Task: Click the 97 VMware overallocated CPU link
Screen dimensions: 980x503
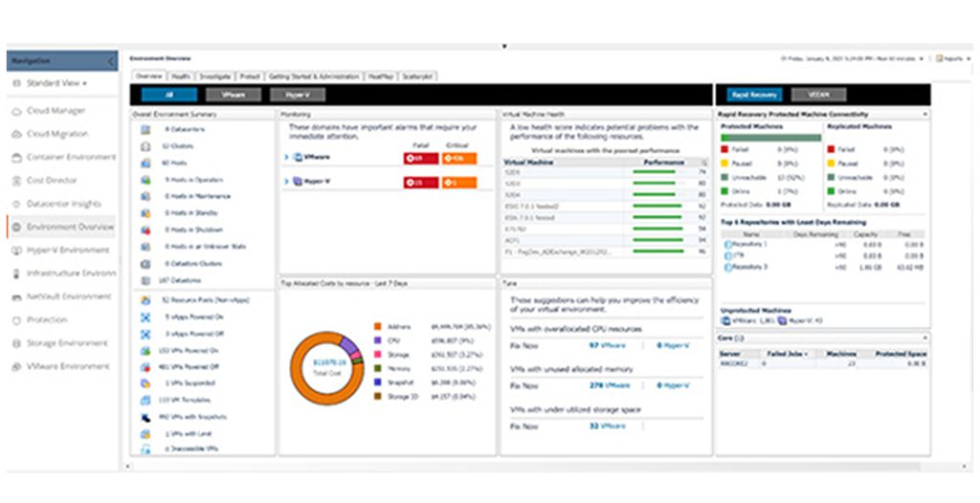Action: tap(607, 344)
